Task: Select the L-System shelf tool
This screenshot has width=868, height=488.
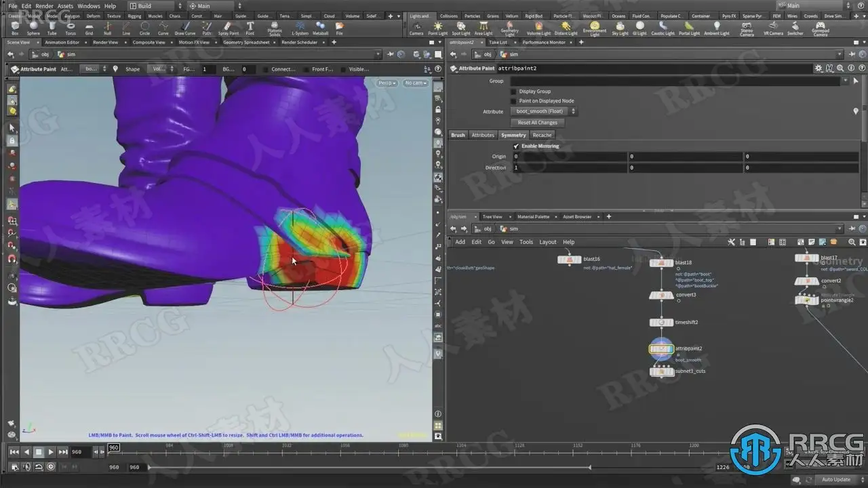Action: pos(300,28)
